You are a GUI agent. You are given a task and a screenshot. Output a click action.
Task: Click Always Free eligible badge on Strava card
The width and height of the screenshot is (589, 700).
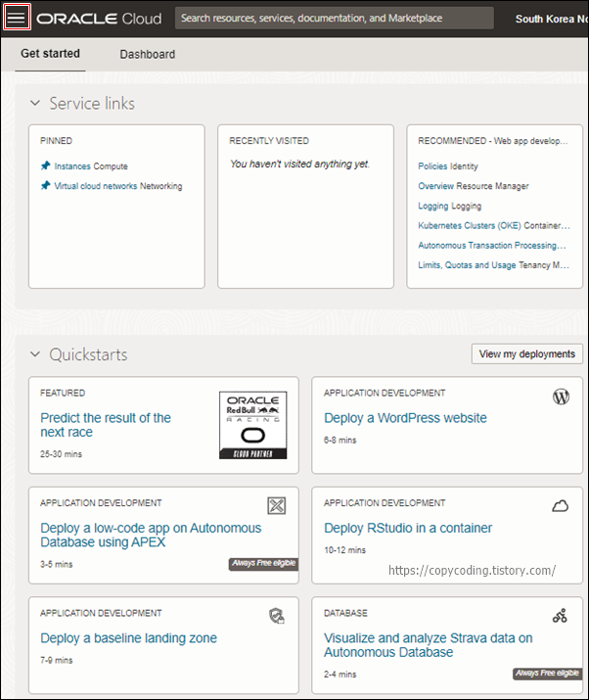click(548, 674)
